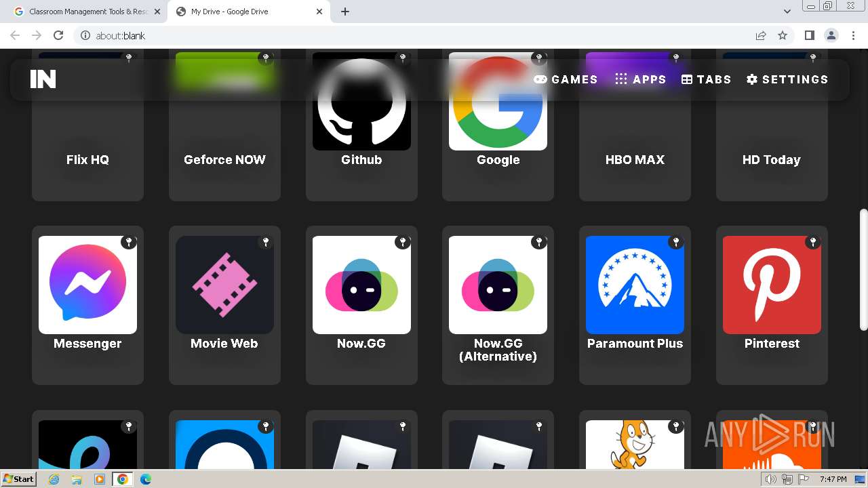
Task: Reload the current page
Action: 58,35
